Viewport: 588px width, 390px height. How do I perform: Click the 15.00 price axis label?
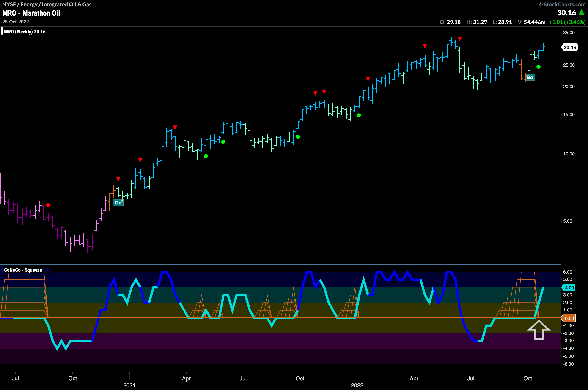569,114
